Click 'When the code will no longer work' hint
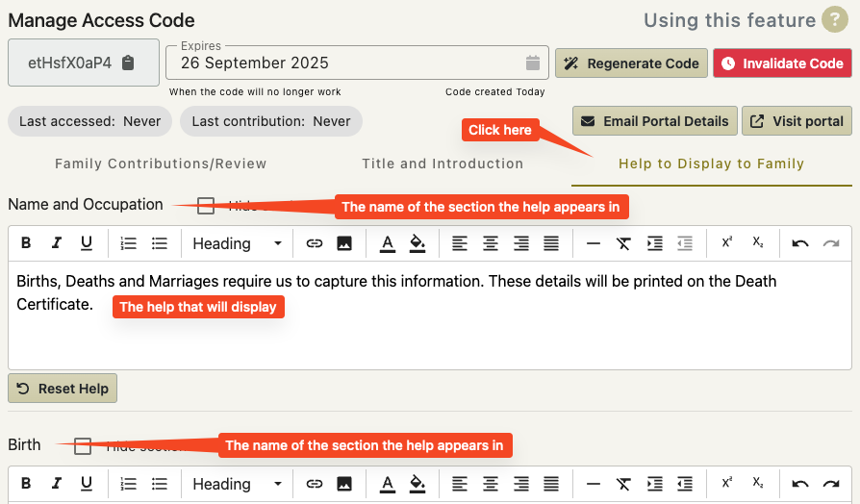 (255, 91)
